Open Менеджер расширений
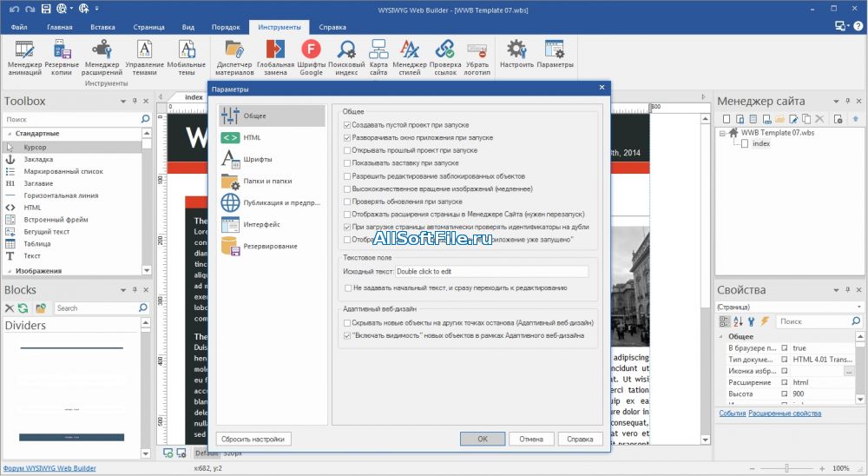 point(102,58)
